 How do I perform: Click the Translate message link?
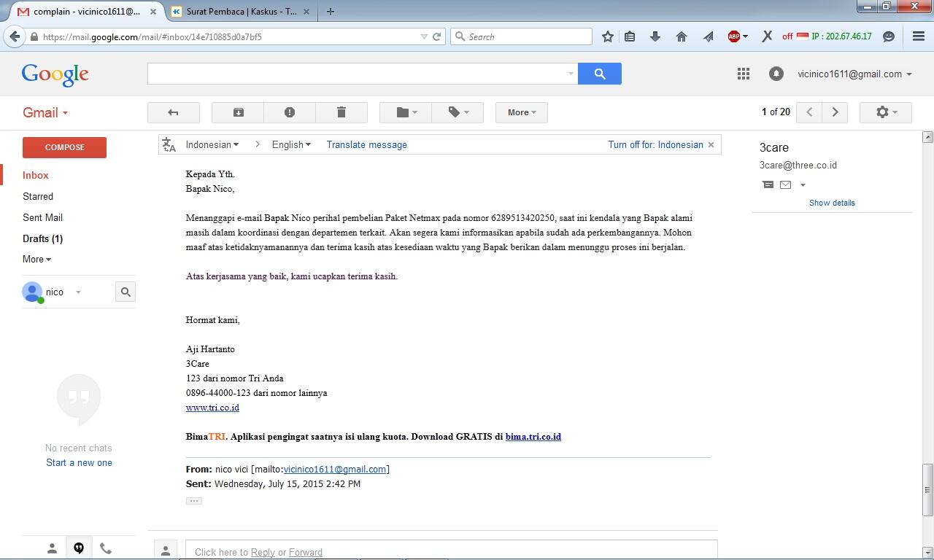point(366,144)
